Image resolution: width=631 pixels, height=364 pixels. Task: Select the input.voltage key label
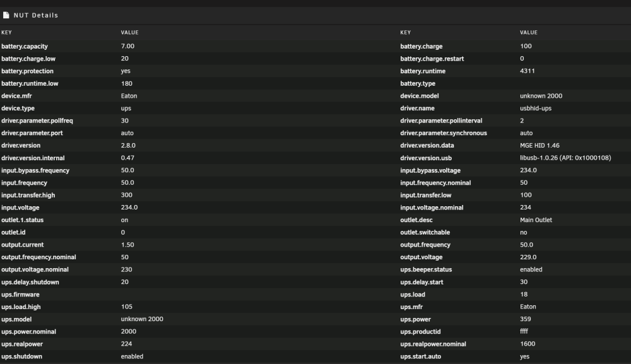click(x=20, y=208)
